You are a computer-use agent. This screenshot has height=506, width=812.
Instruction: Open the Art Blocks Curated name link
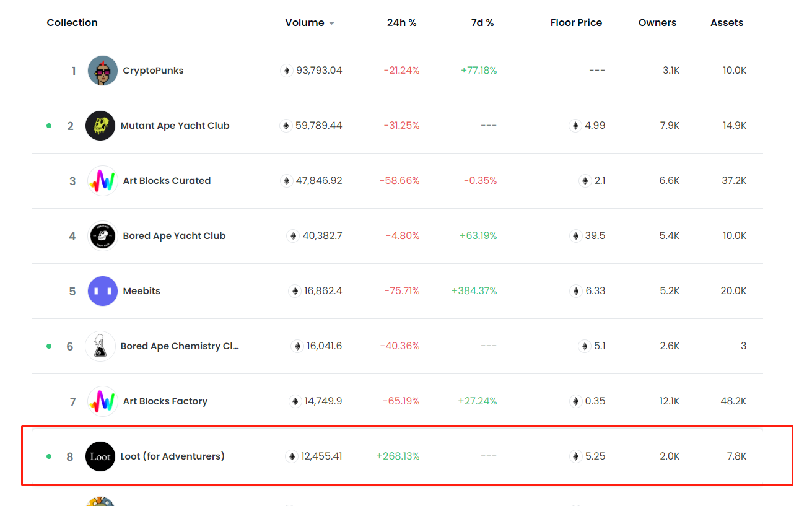click(x=167, y=181)
